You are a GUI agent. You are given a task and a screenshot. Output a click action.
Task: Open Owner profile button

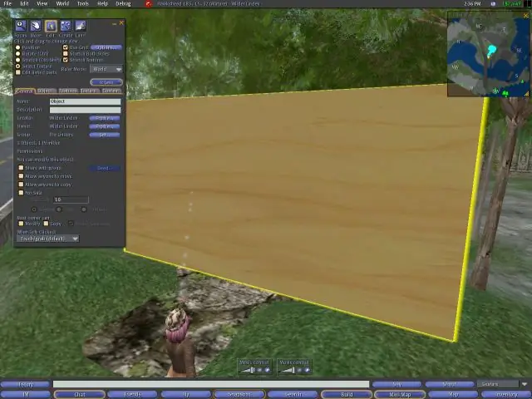click(x=105, y=126)
